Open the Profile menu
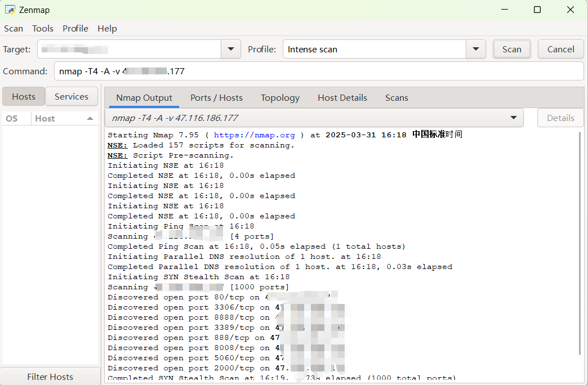Screen dimensions: 588x385 tap(75, 28)
